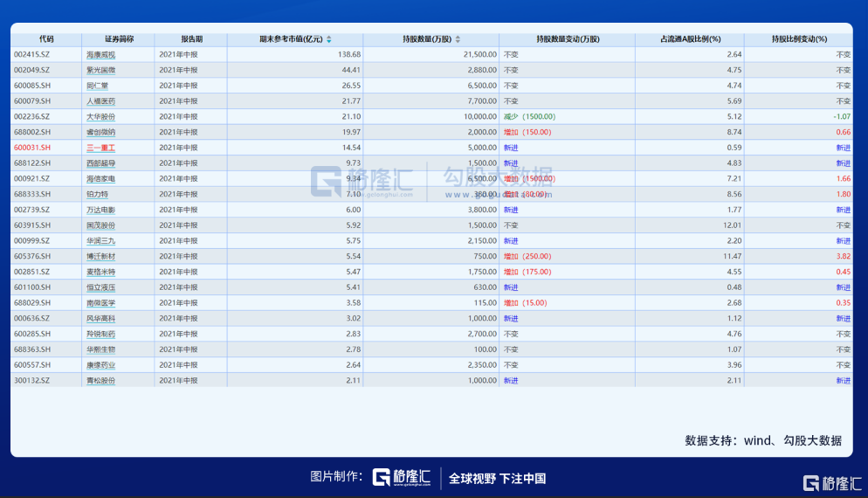The width and height of the screenshot is (868, 498).
Task: Click market value cell 26.55
Action: coord(352,86)
